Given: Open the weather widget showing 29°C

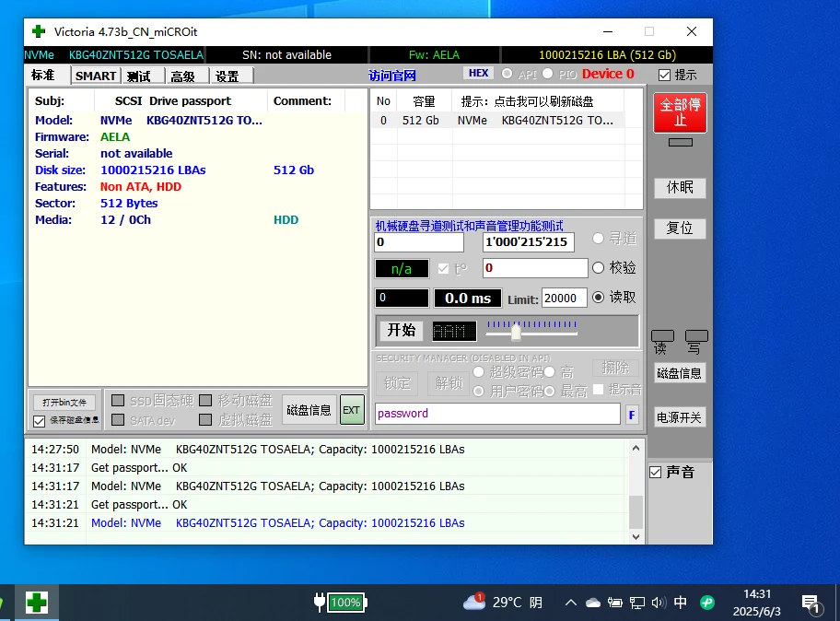Looking at the screenshot, I should click(503, 603).
